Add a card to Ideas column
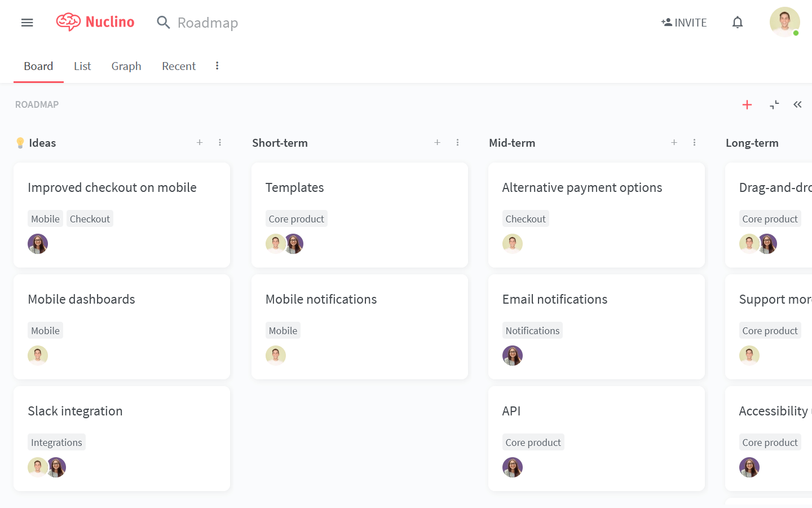 [200, 143]
